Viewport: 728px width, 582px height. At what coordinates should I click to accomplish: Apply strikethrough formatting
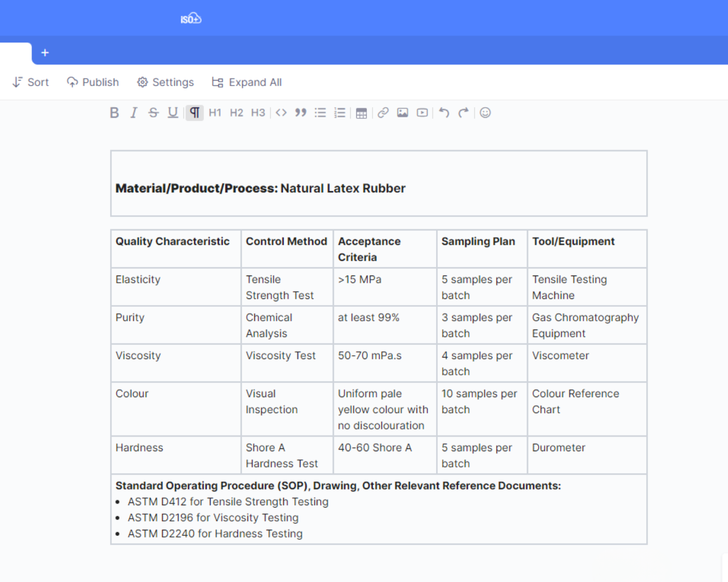(x=153, y=113)
